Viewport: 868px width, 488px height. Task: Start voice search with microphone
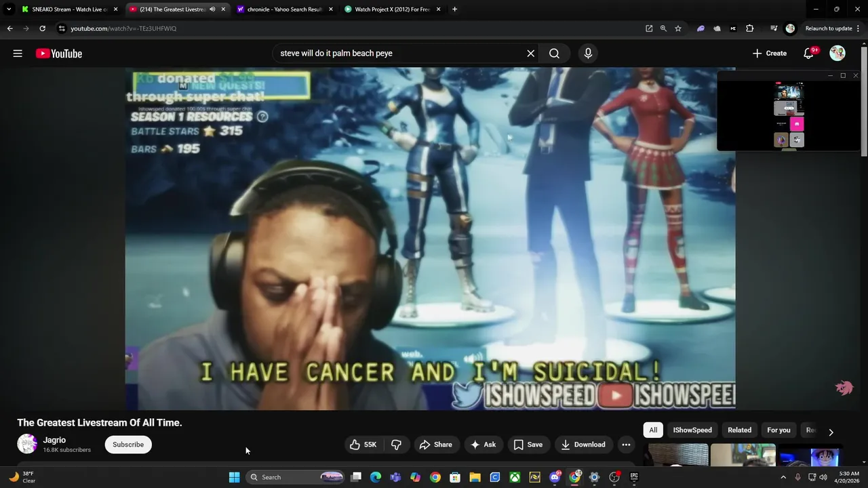point(588,54)
